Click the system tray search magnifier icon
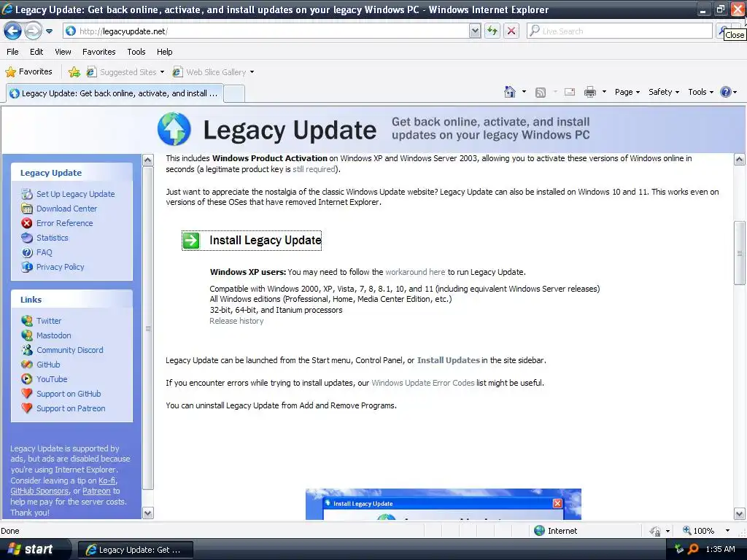The height and width of the screenshot is (560, 747). pos(693,549)
